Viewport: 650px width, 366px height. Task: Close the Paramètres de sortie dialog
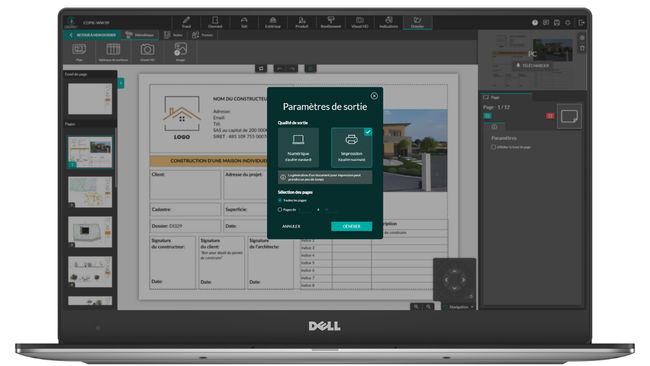pyautogui.click(x=374, y=96)
